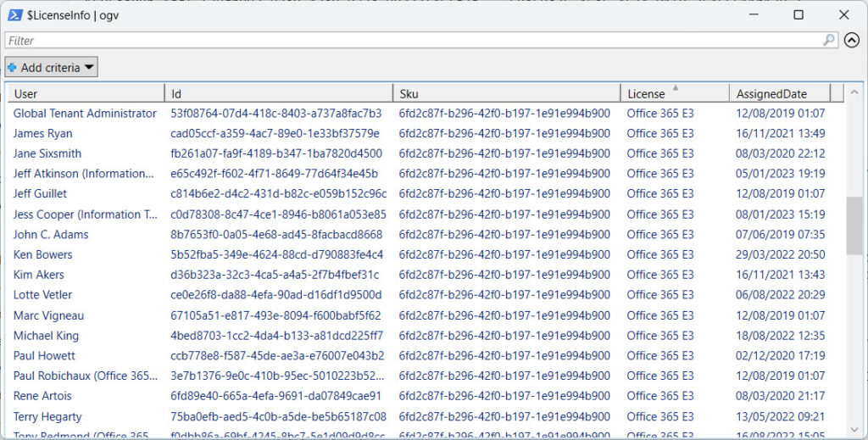Viewport: 868px width, 440px height.
Task: Select the Terry Hegarty row
Action: pyautogui.click(x=425, y=416)
